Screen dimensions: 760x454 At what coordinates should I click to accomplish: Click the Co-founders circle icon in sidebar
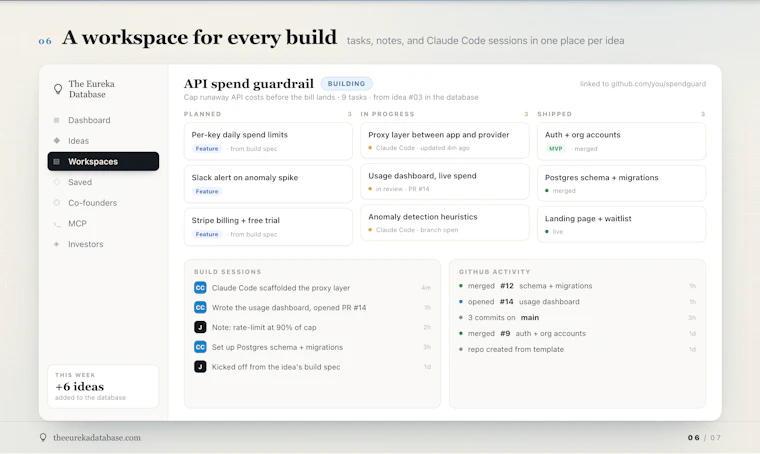(x=57, y=203)
